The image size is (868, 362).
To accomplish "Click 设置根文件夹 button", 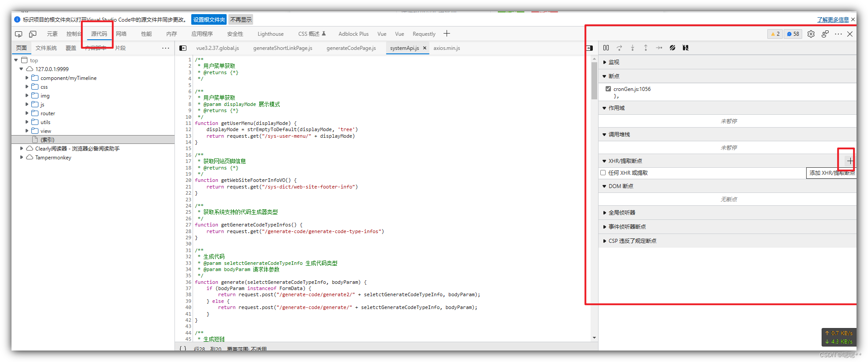I will (x=209, y=19).
